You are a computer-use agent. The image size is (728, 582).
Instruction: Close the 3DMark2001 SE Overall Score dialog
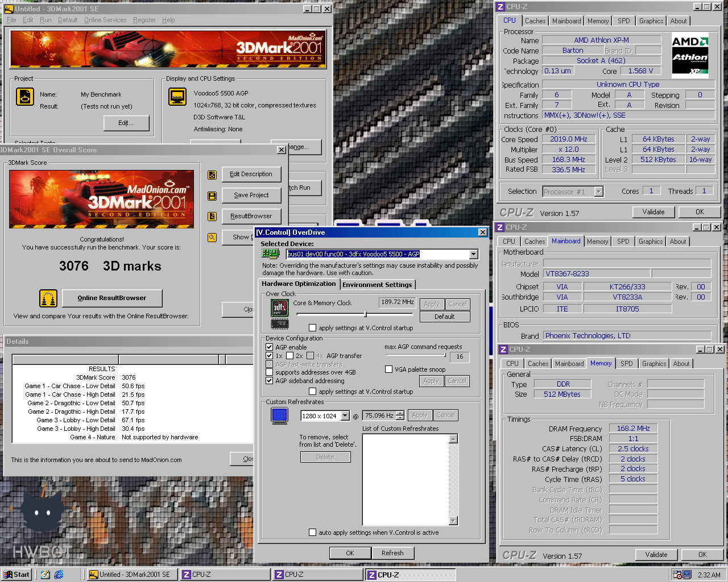[x=282, y=150]
